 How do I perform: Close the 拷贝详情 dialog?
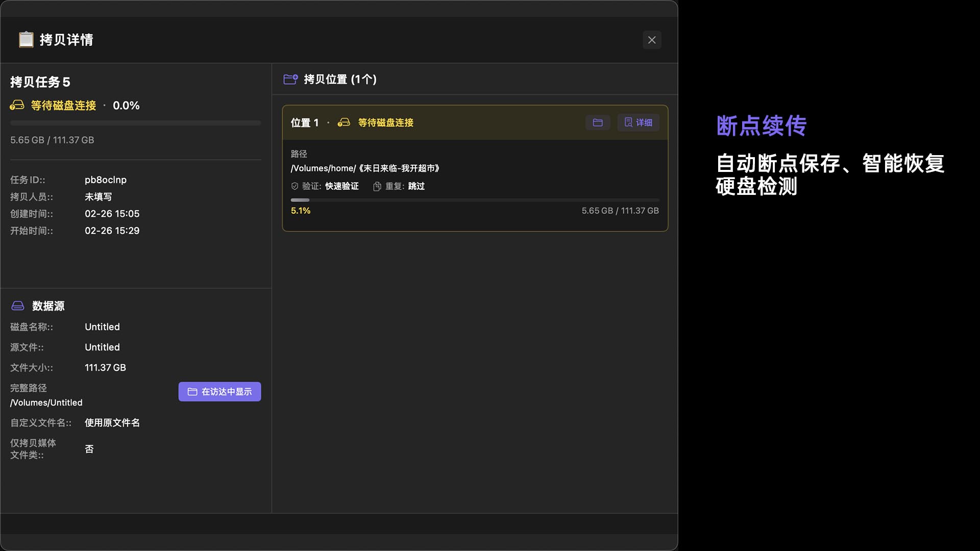coord(652,40)
